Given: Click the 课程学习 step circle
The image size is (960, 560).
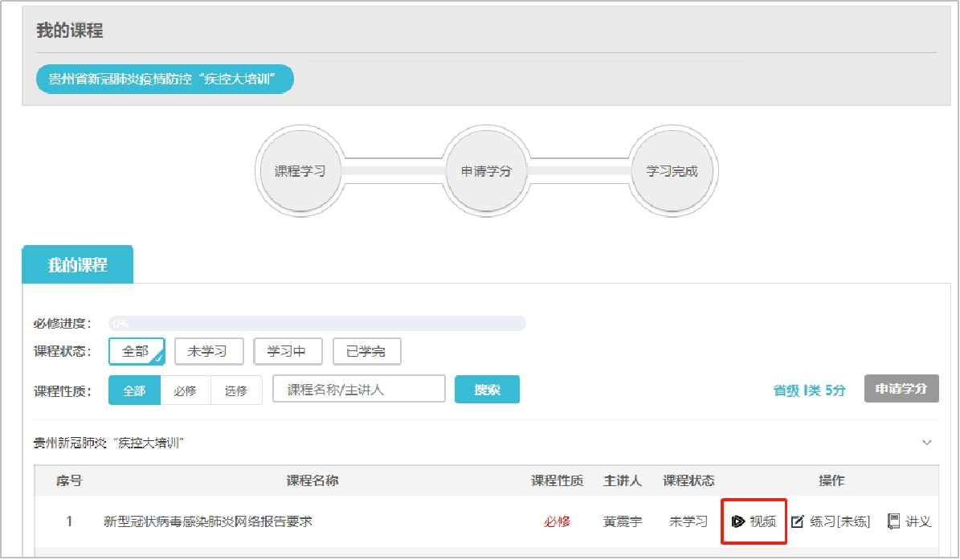Looking at the screenshot, I should 300,171.
